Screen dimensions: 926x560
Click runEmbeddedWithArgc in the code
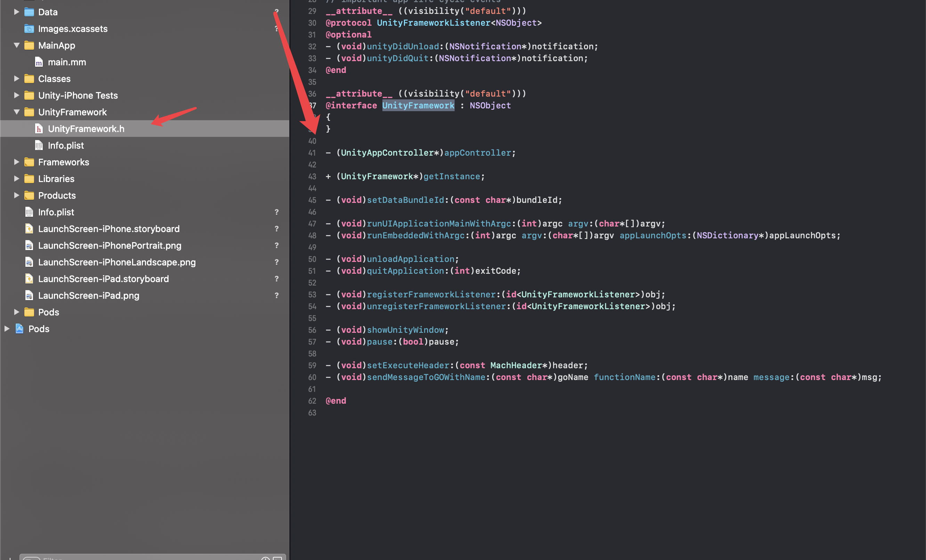(x=416, y=236)
